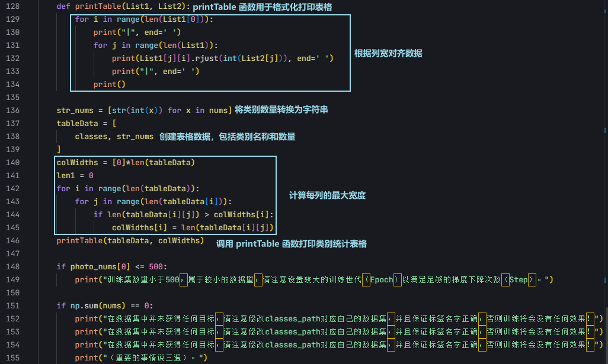Click line number 149 in the gutter
This screenshot has width=608, height=364.
point(13,279)
